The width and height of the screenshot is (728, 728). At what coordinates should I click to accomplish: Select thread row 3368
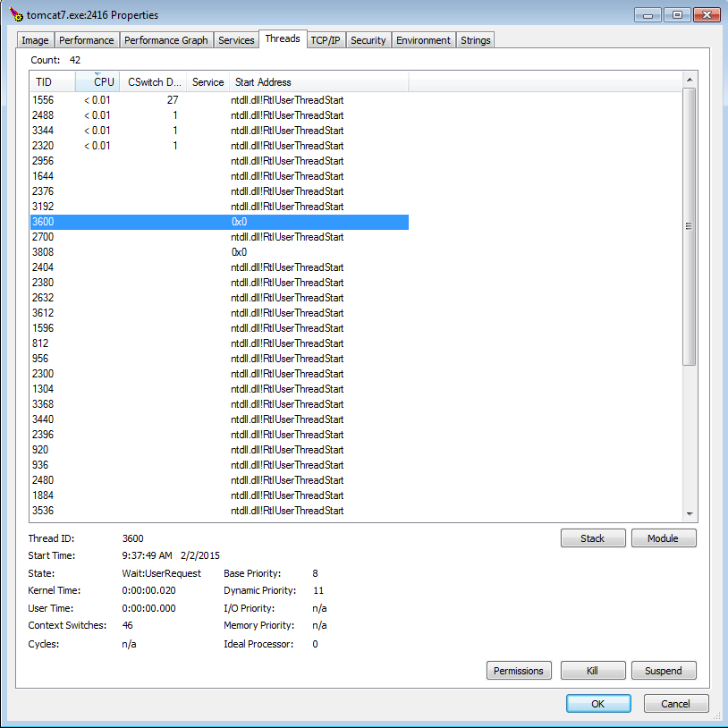[x=219, y=404]
